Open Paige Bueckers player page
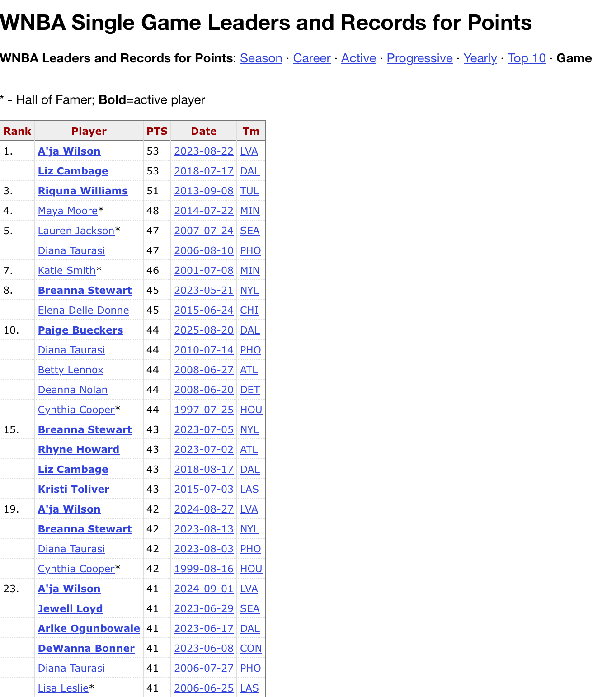 point(80,330)
